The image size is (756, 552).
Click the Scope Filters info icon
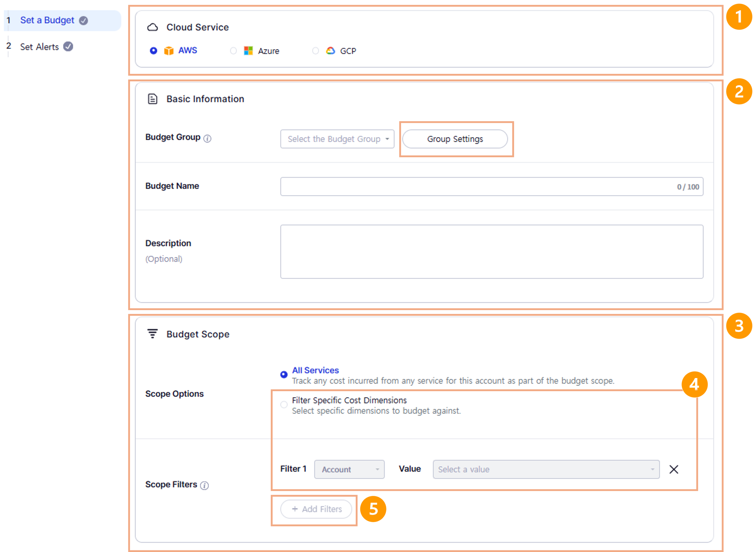tap(204, 485)
